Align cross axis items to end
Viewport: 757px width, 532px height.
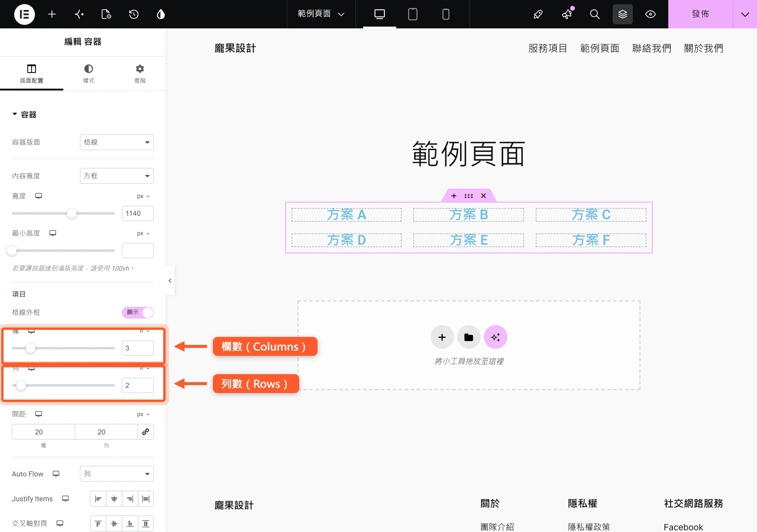click(x=130, y=523)
